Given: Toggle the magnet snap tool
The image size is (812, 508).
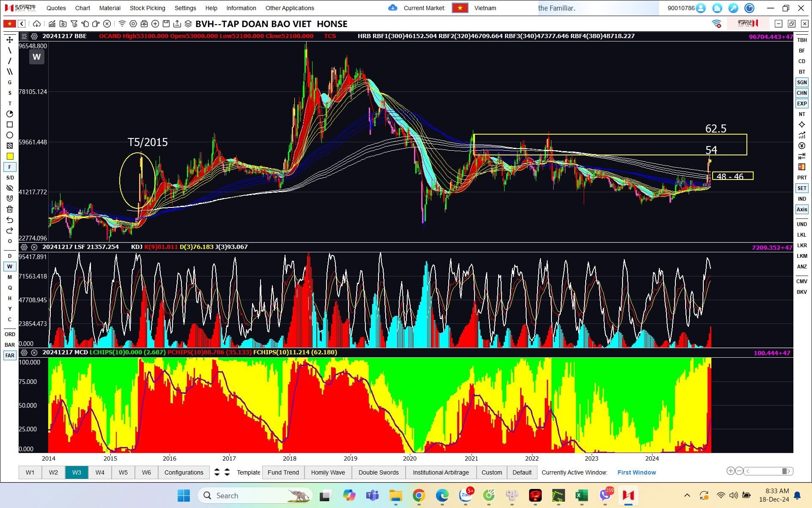Looking at the screenshot, I should click(10, 199).
